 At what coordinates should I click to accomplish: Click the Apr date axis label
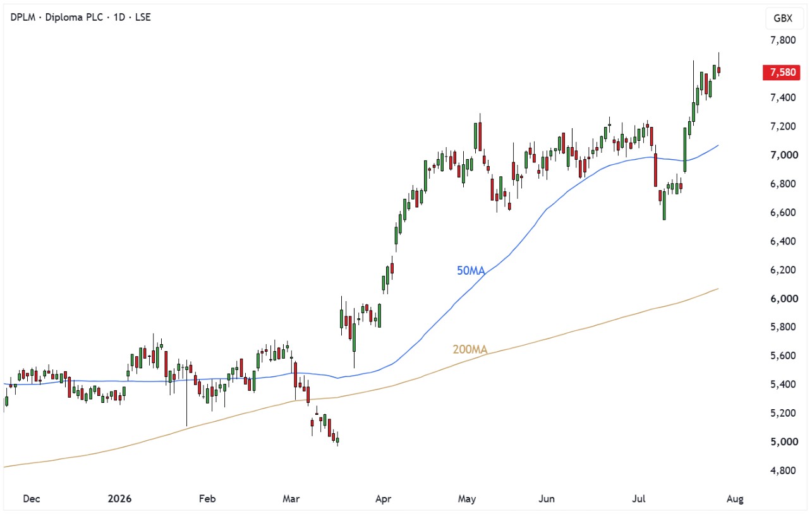point(383,499)
